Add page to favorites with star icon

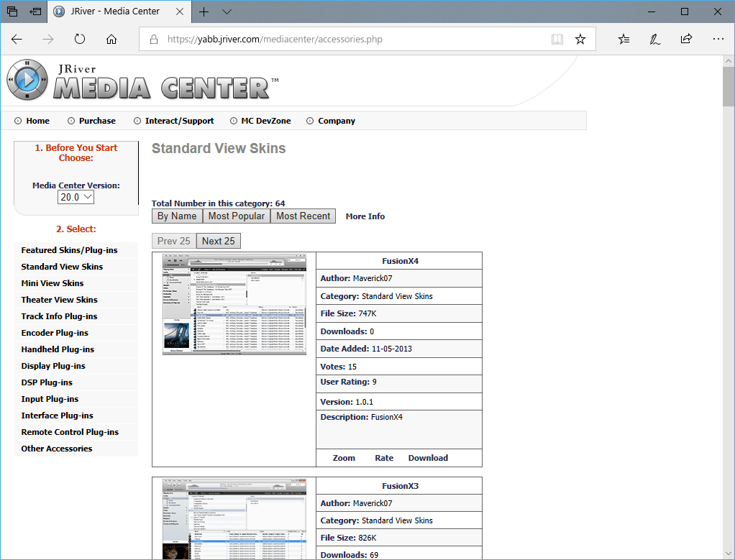pyautogui.click(x=580, y=40)
